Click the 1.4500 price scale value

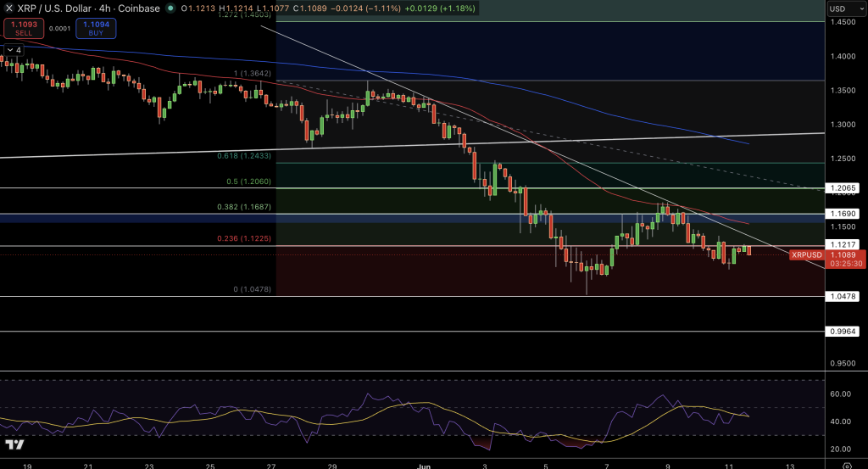843,22
